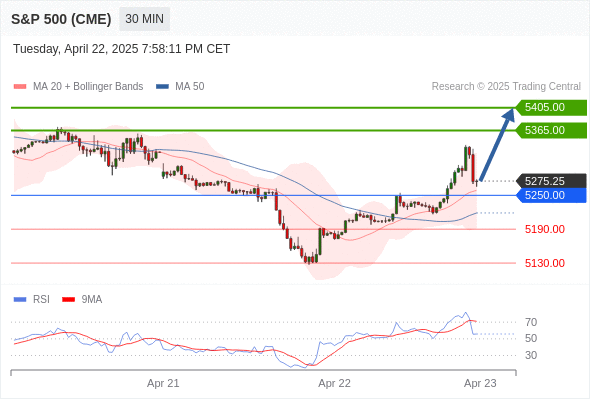Click the Apr 22 date axis label
Image resolution: width=590 pixels, height=400 pixels.
click(334, 383)
